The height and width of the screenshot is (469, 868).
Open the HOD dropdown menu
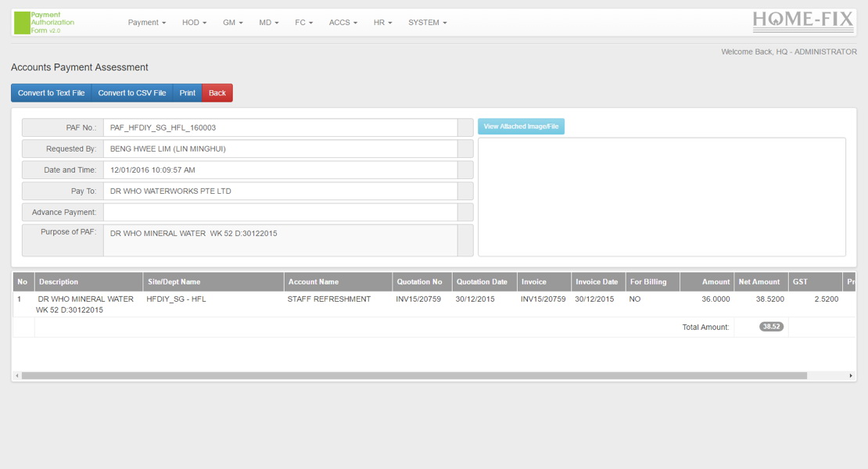pyautogui.click(x=193, y=23)
